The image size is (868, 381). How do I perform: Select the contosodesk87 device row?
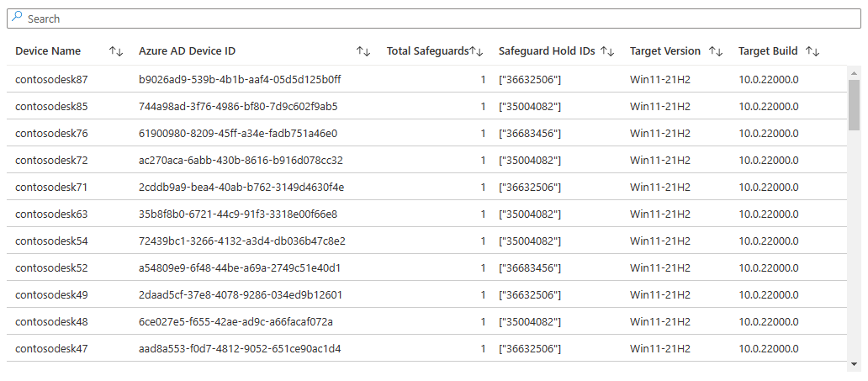click(51, 79)
